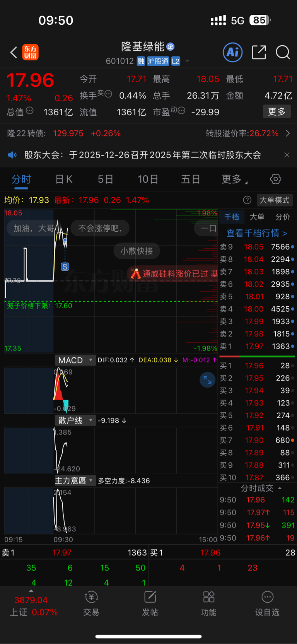Toggle 大单模式 button

tap(274, 200)
